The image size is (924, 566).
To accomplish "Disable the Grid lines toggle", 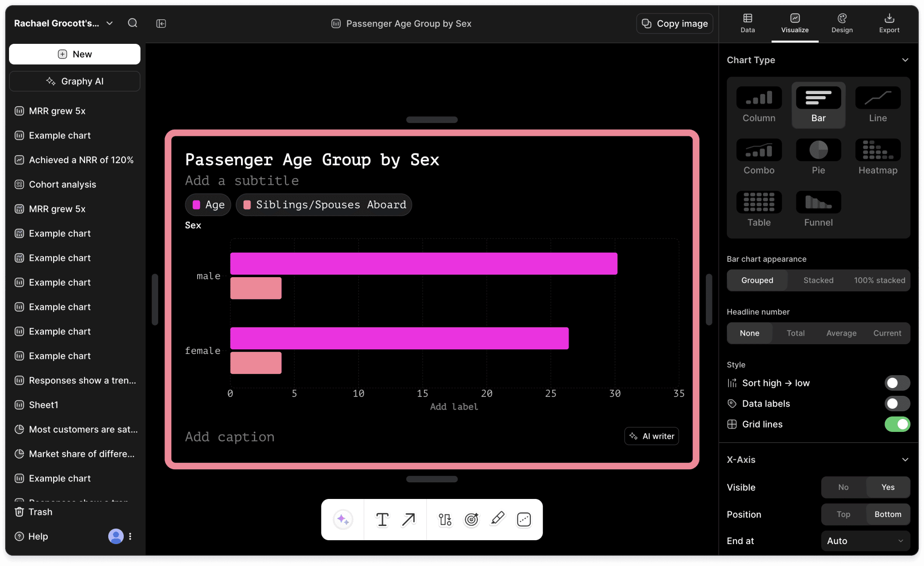I will (x=897, y=424).
